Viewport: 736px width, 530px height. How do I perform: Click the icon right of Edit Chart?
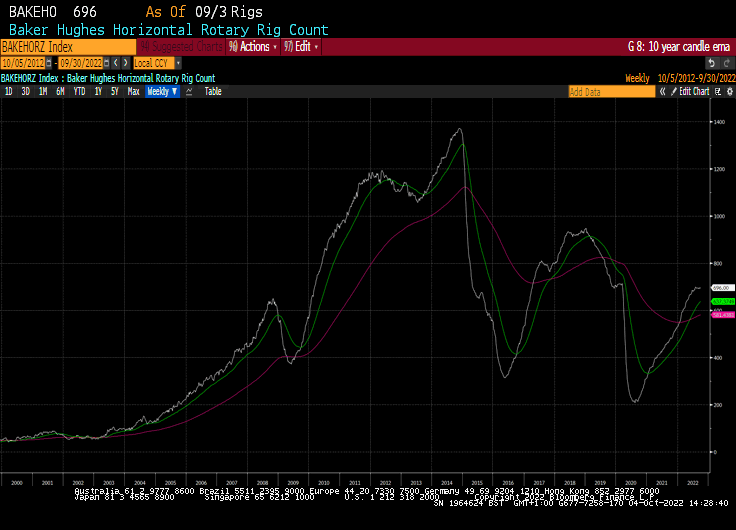715,91
